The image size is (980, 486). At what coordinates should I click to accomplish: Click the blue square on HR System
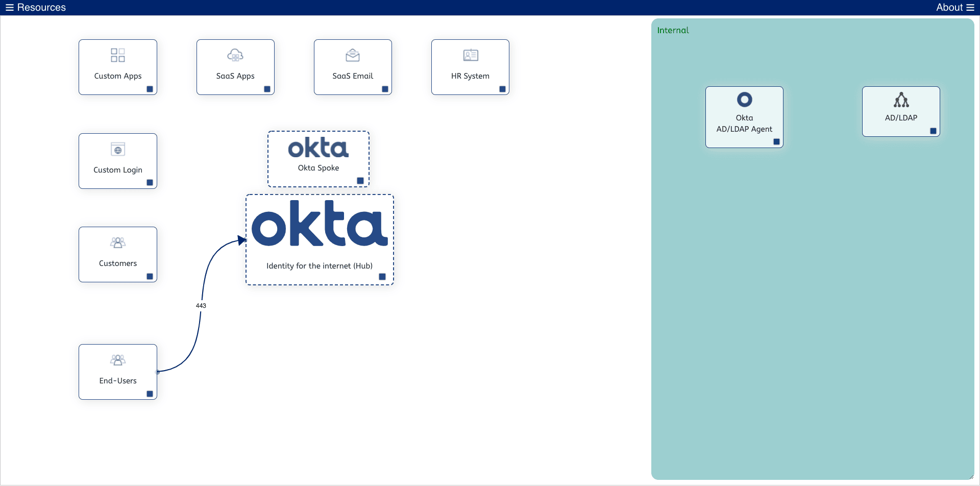(x=502, y=89)
